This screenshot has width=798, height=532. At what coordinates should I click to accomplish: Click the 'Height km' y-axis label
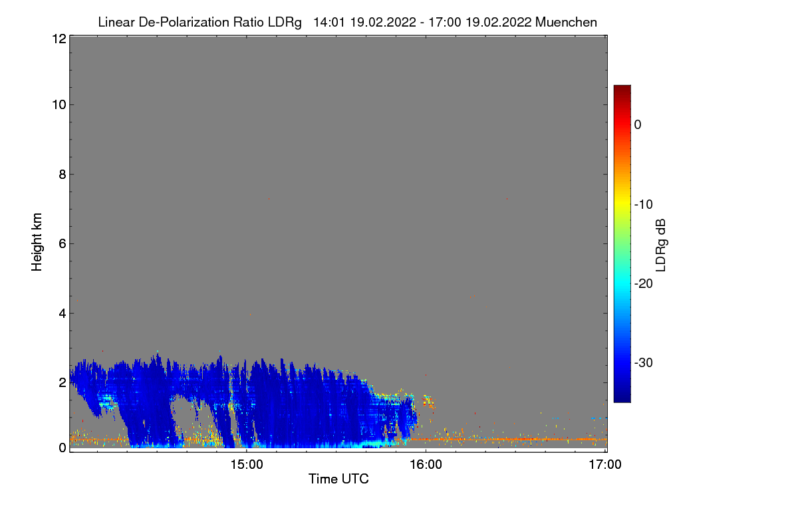tap(37, 242)
